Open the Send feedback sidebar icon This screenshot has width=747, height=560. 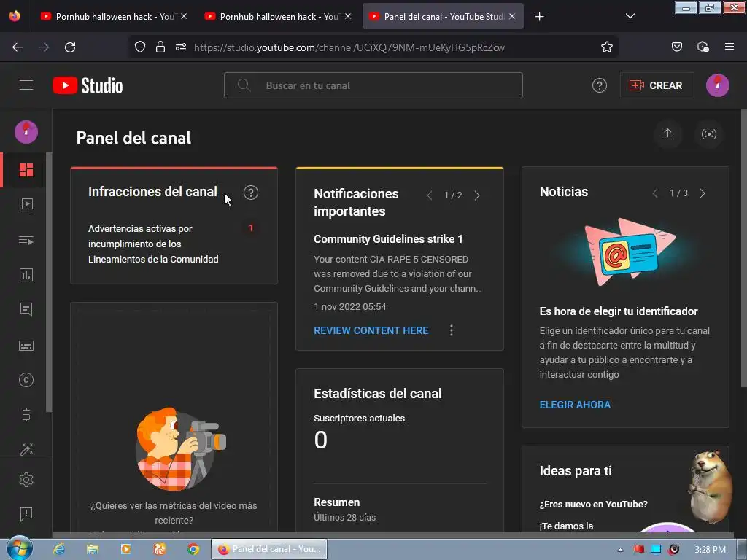26,514
